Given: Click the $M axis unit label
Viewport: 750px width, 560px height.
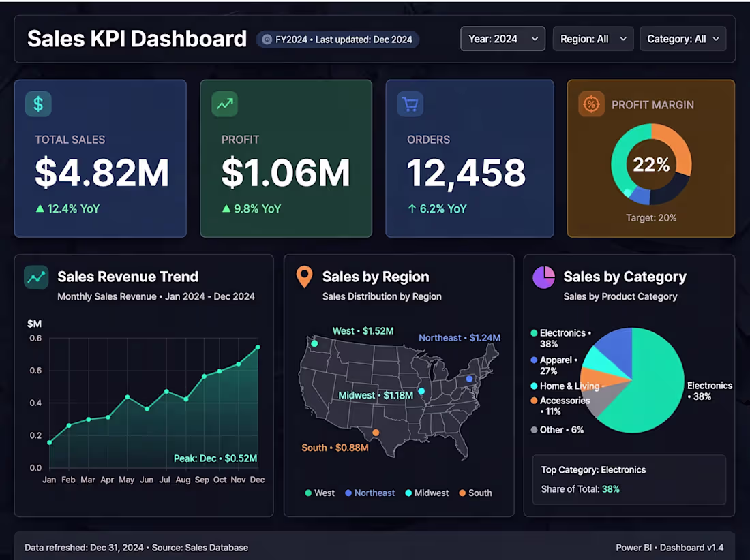Looking at the screenshot, I should pyautogui.click(x=35, y=324).
